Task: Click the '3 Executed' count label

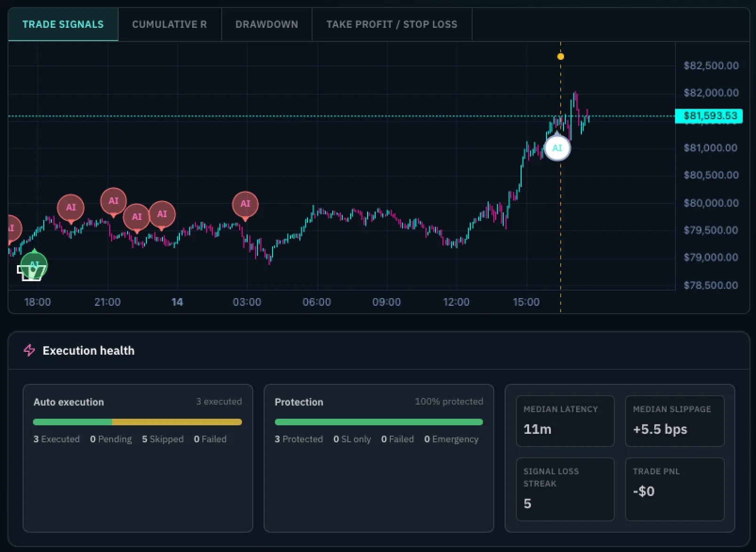Action: (56, 439)
